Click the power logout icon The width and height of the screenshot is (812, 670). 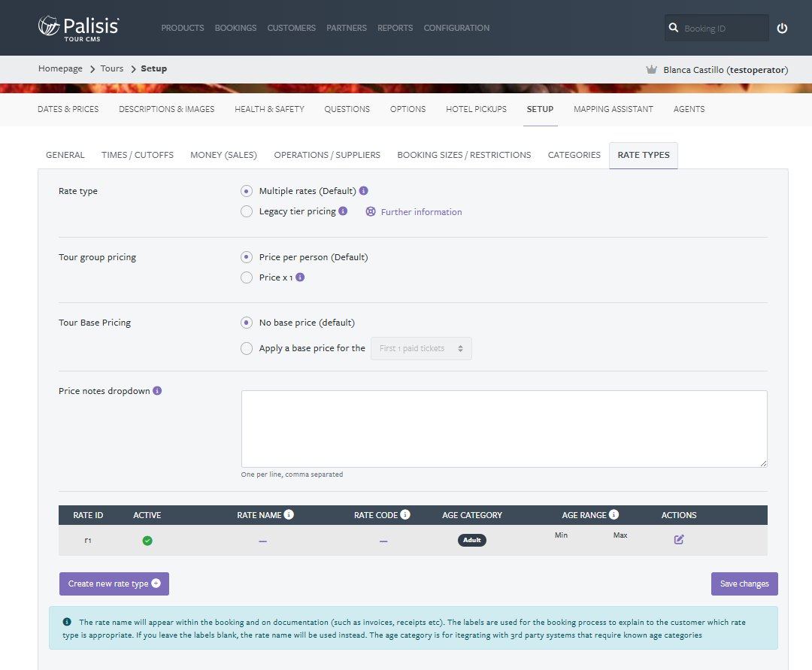coord(782,28)
